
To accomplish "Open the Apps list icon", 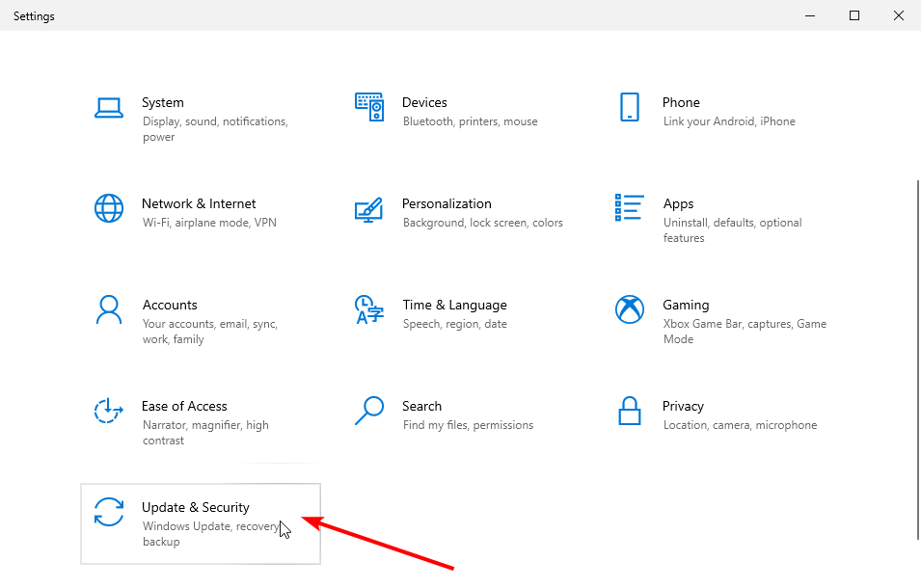I will tap(629, 208).
